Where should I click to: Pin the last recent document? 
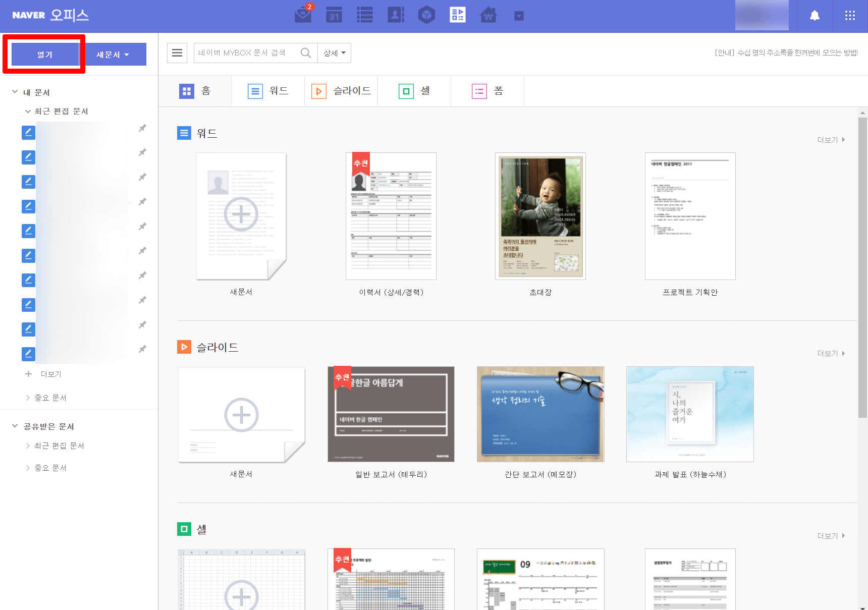pyautogui.click(x=142, y=349)
